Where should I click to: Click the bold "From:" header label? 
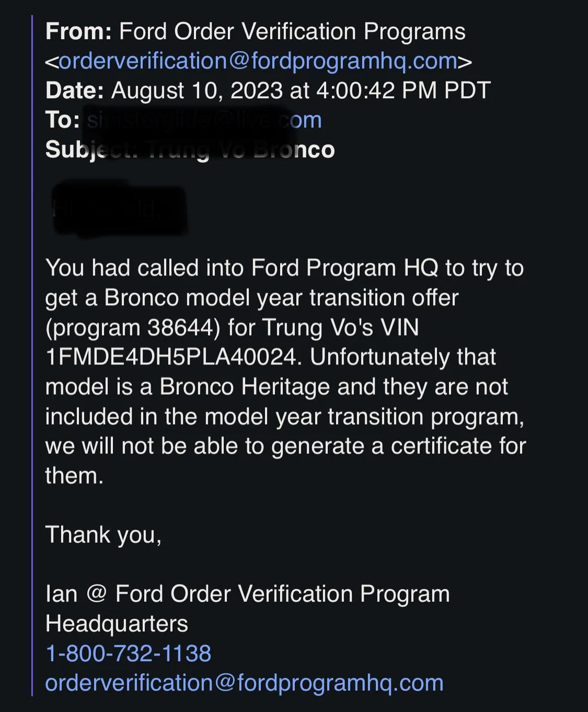(x=78, y=32)
